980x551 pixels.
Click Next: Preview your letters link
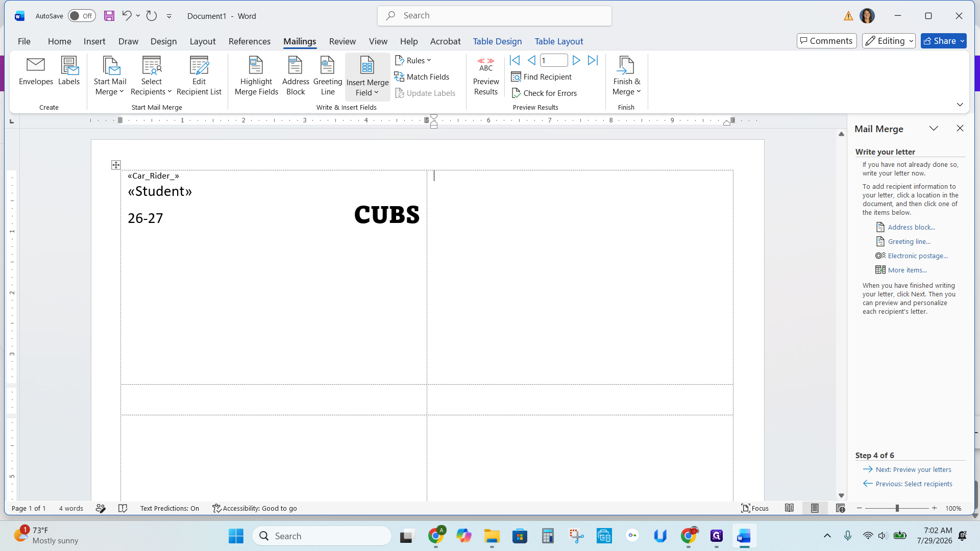pyautogui.click(x=913, y=469)
